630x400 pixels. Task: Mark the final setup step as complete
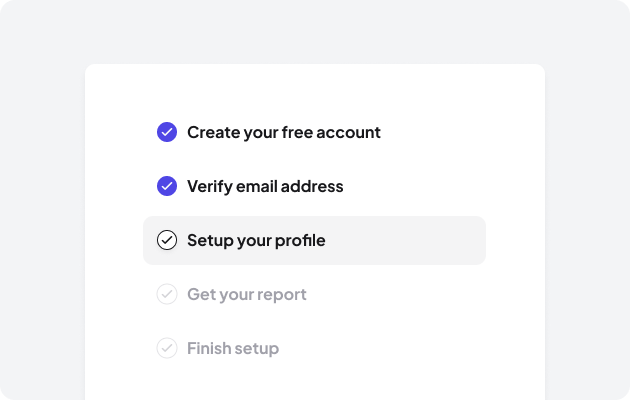click(x=167, y=348)
